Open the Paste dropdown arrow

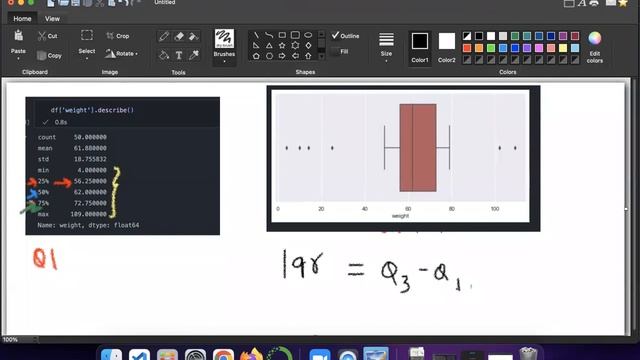[18, 58]
